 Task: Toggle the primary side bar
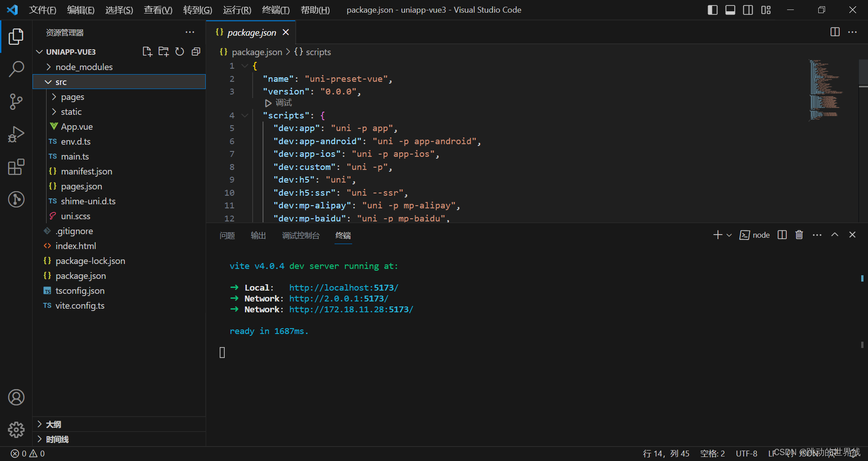[712, 10]
